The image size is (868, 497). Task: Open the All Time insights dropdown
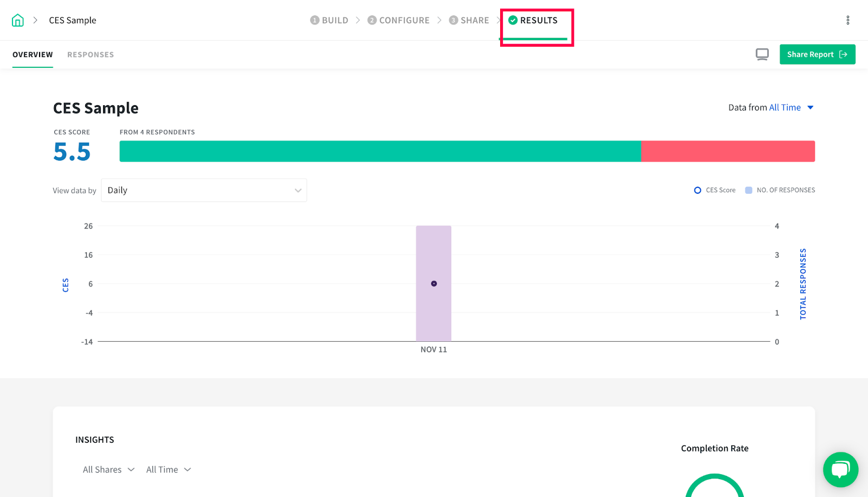[169, 469]
